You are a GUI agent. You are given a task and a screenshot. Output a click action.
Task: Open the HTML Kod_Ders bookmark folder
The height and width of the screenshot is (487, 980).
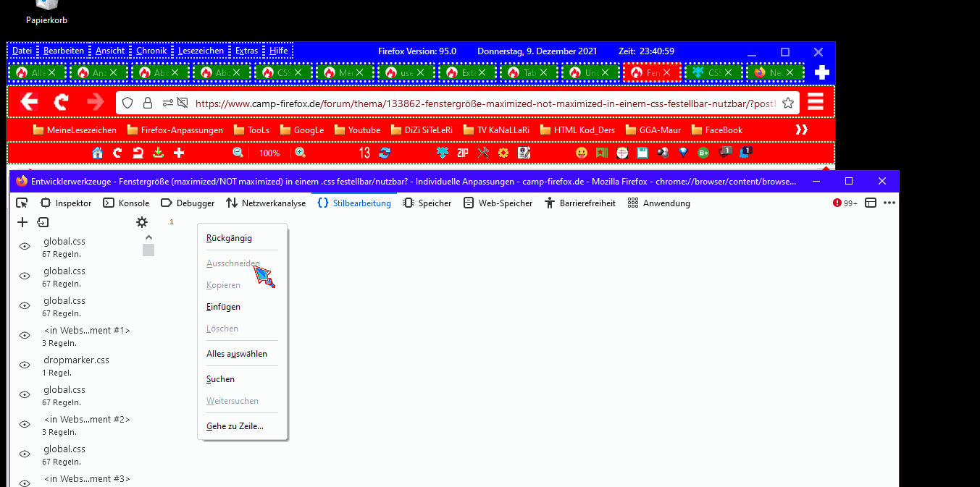pyautogui.click(x=578, y=130)
